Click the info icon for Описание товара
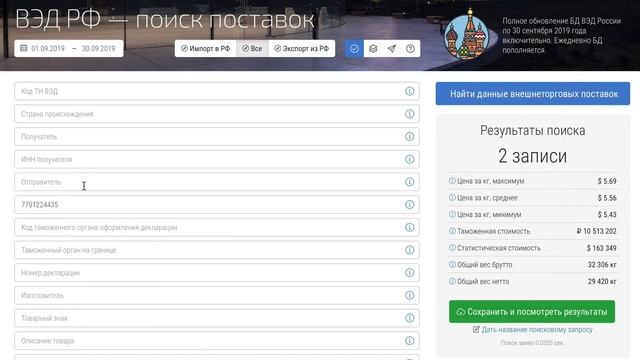The height and width of the screenshot is (360, 640). click(409, 340)
